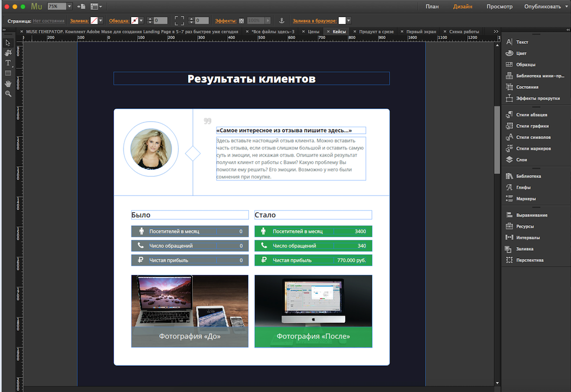Switch to the Цены document tab
Viewport: 571px width, 392px height.
[x=313, y=32]
